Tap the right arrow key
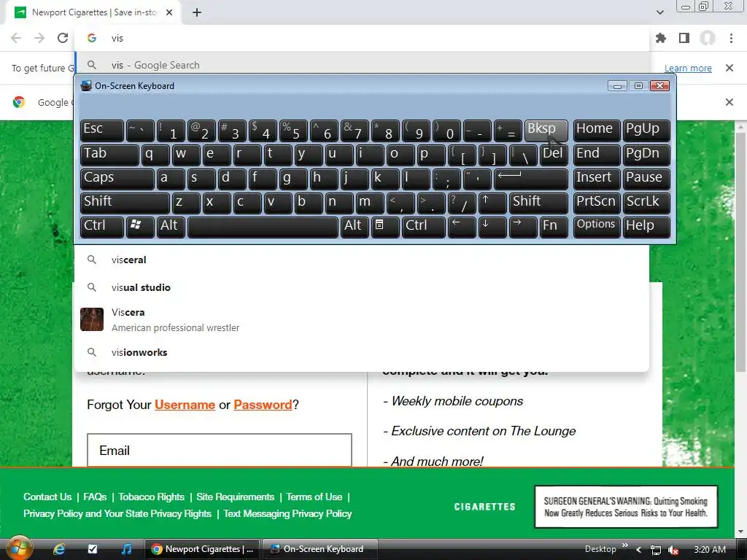Image resolution: width=747 pixels, height=560 pixels. tap(523, 227)
